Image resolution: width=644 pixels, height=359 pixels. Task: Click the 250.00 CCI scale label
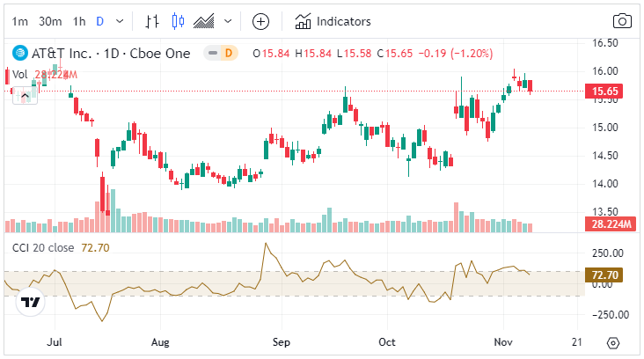coord(607,253)
